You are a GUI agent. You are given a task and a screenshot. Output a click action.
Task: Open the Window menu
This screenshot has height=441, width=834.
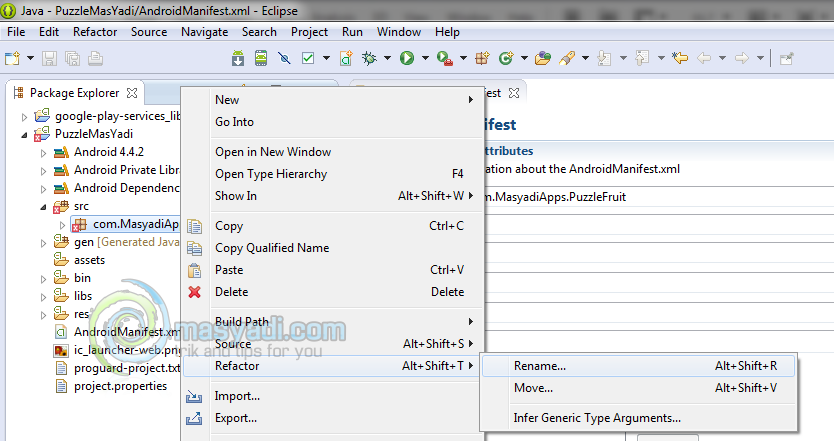click(x=399, y=32)
